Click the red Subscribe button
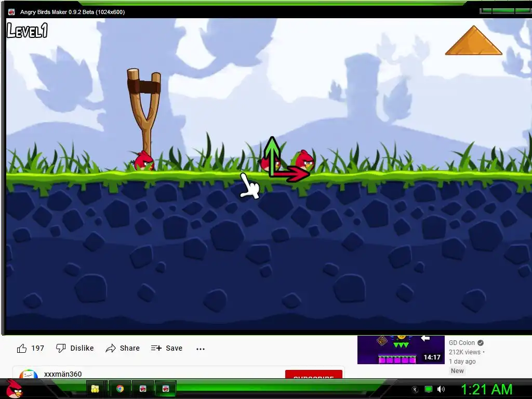Screen dimensions: 532x399 313,374
